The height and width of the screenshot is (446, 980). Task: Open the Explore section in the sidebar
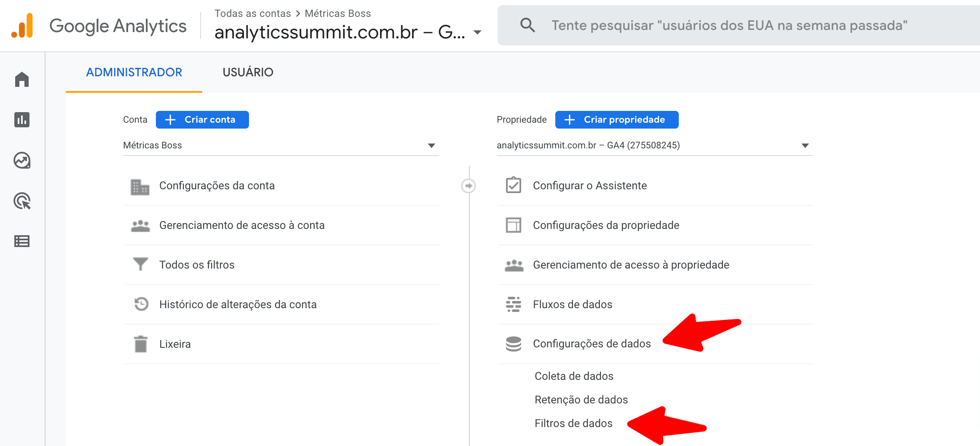point(21,161)
